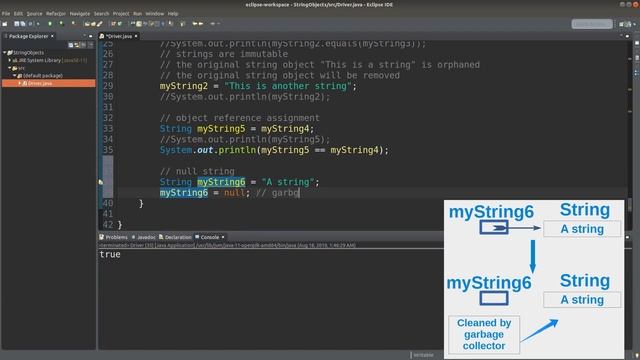The image size is (640, 360).
Task: Open the Refactor menu
Action: (56, 13)
